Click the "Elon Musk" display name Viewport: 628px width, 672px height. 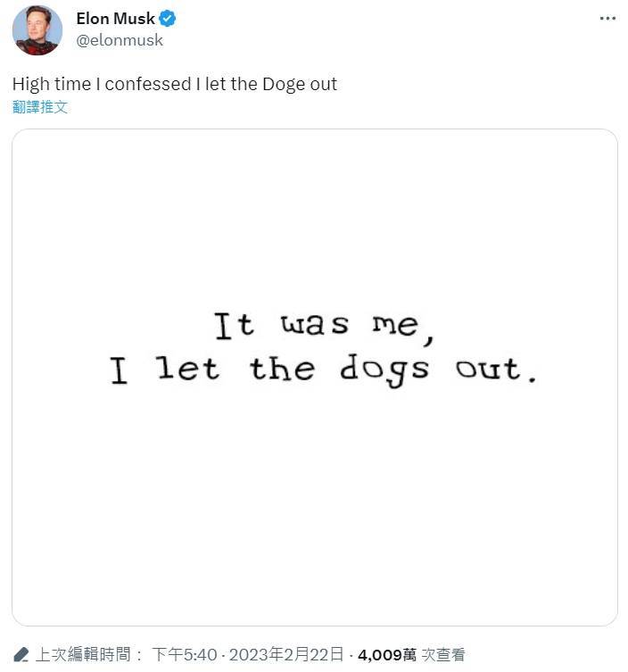[115, 20]
